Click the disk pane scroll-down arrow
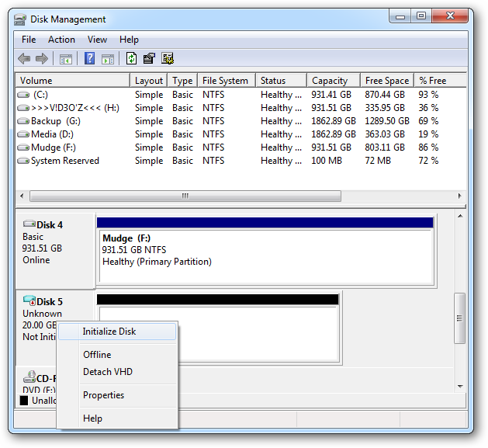Viewport: 488px width, 448px height. pos(460,386)
